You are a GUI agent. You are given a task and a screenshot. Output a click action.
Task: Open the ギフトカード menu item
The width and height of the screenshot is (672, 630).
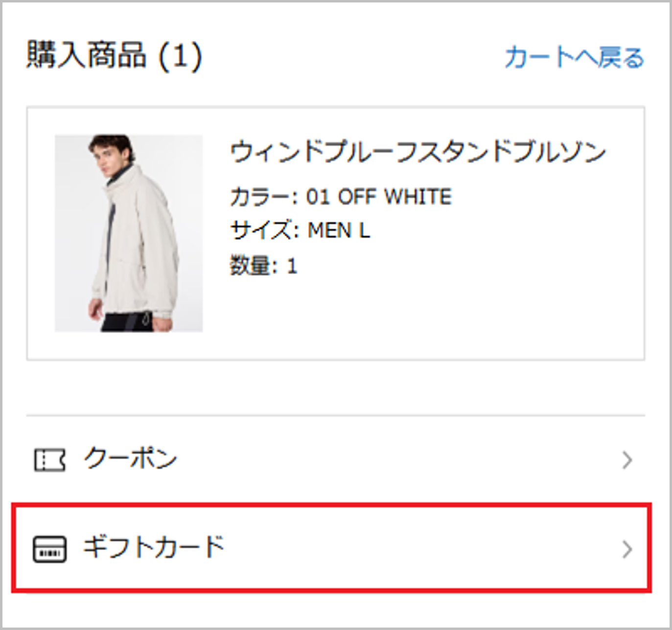click(x=153, y=547)
